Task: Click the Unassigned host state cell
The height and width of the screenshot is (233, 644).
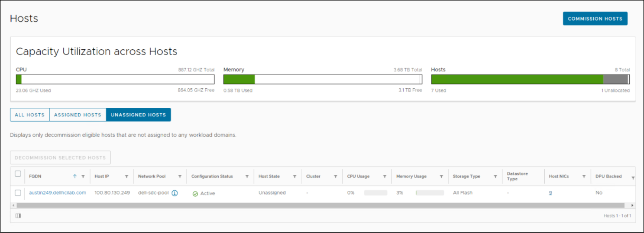Action: coord(272,193)
